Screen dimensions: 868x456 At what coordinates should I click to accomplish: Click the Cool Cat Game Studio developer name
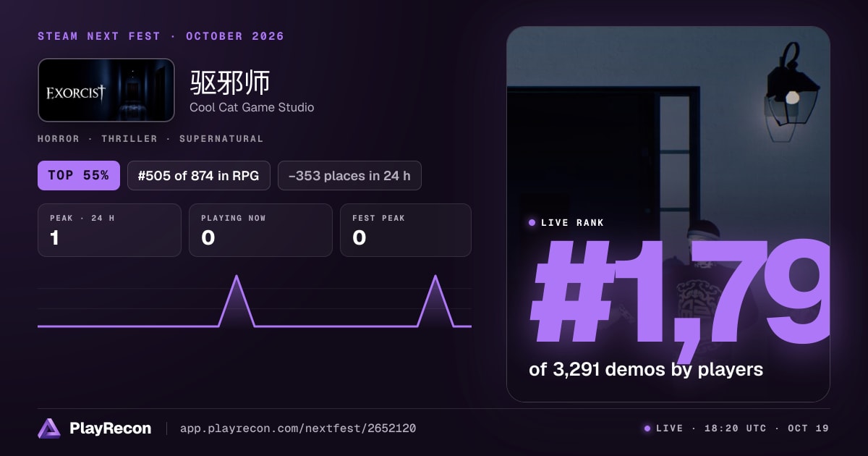[252, 107]
